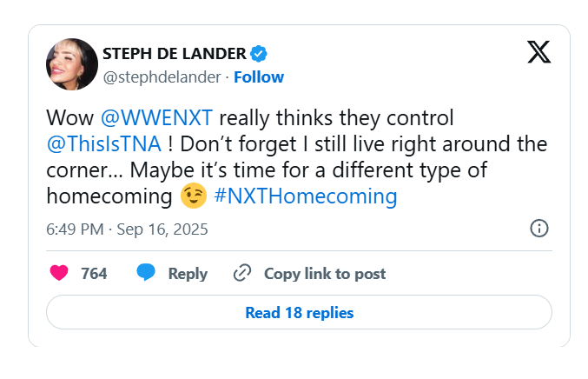The image size is (588, 379).
Task: Click the winking face emoji
Action: tap(192, 196)
